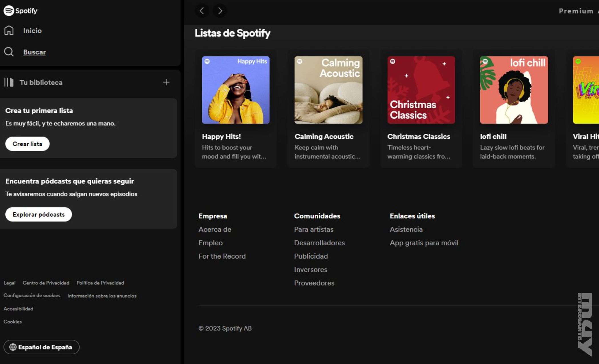Click Configuración de cookies
The height and width of the screenshot is (364, 599).
click(x=32, y=296)
